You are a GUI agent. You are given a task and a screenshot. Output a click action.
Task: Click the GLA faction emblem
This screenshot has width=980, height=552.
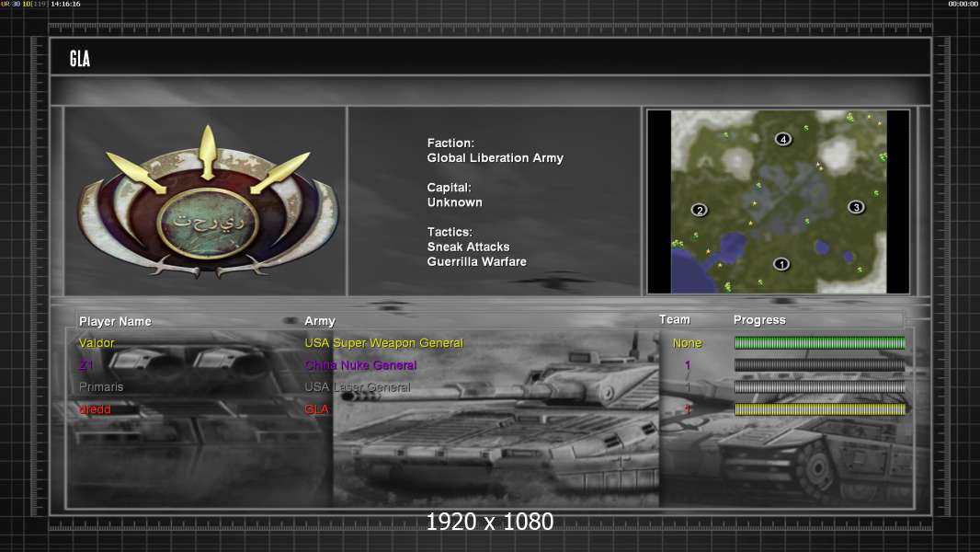coord(208,202)
